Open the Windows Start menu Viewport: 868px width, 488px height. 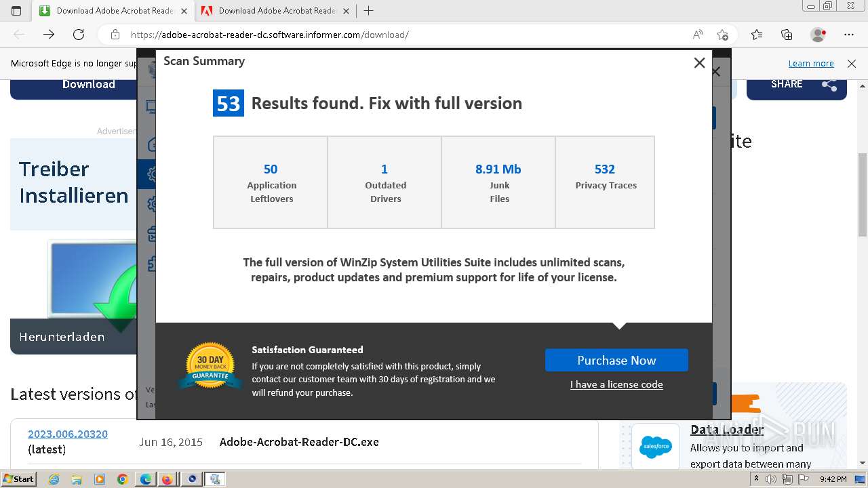(x=19, y=479)
